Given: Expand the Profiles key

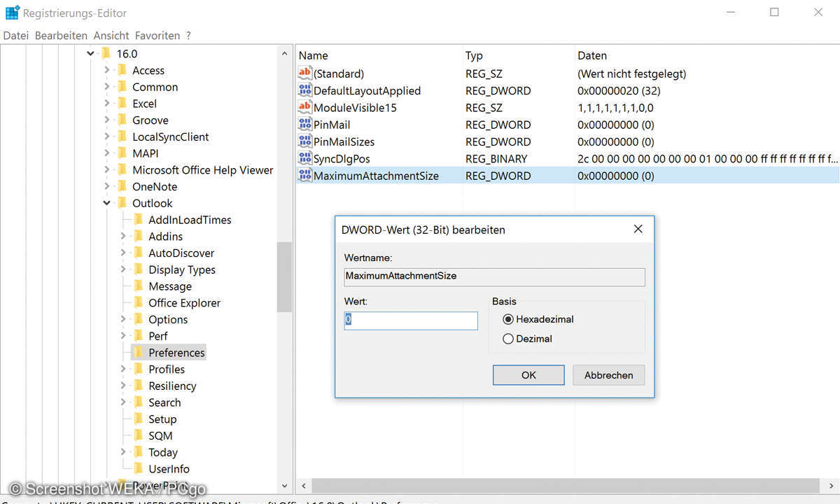Looking at the screenshot, I should 123,370.
